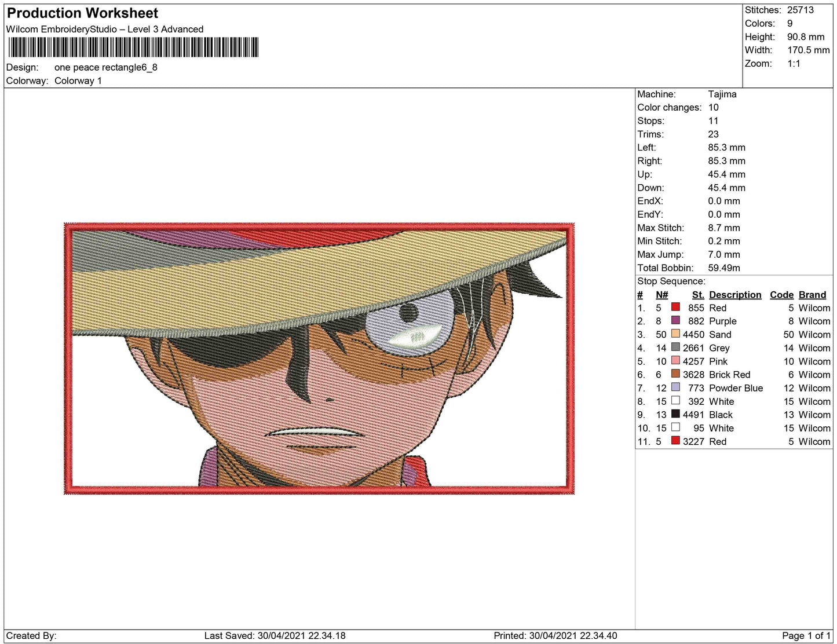Click the Zoom value 1:1
Screen dimensions: 837x644
click(794, 63)
